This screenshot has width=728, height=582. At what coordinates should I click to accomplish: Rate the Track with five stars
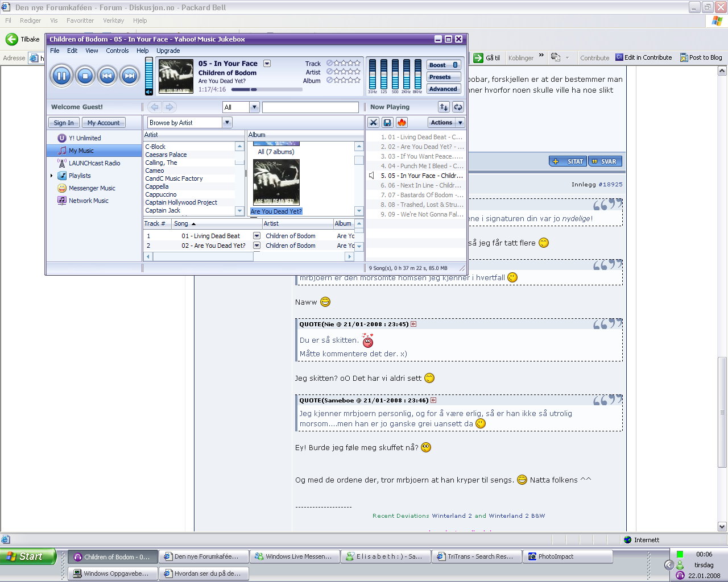pyautogui.click(x=357, y=63)
